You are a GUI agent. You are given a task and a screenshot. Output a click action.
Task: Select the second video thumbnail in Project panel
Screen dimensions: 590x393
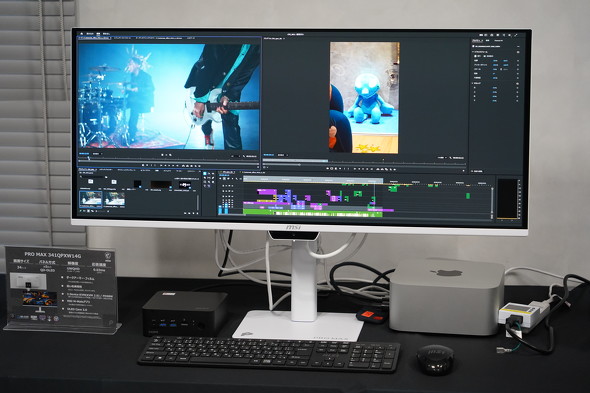click(x=114, y=199)
